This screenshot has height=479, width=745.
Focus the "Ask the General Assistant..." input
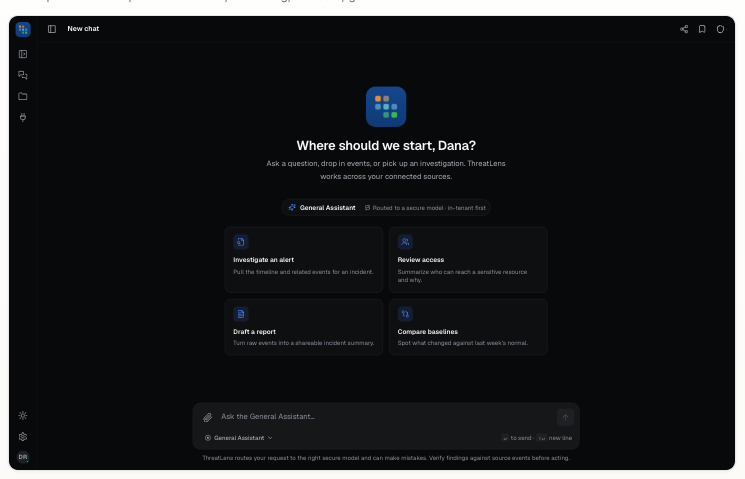tap(386, 417)
